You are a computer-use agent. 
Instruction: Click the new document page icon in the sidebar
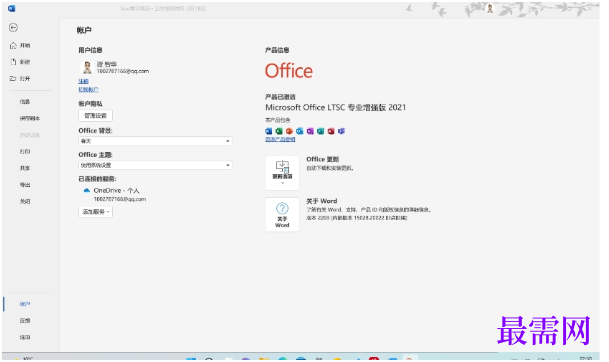click(13, 62)
